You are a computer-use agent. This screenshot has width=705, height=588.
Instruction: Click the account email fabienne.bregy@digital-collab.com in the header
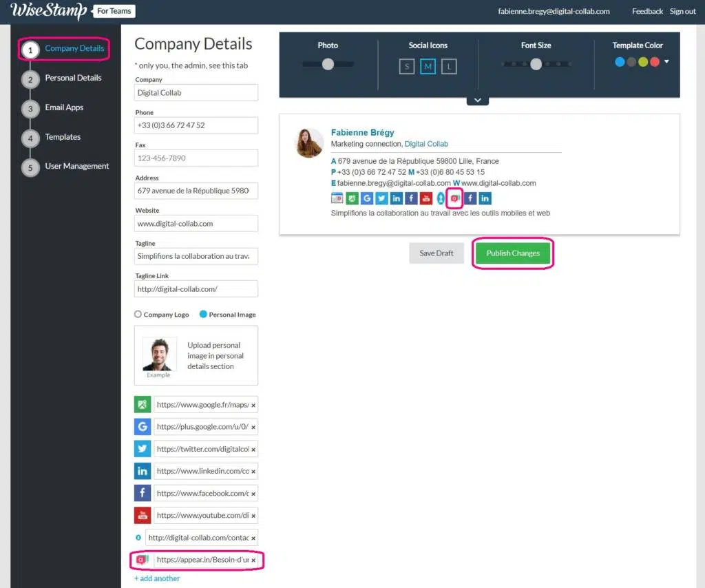pos(554,11)
